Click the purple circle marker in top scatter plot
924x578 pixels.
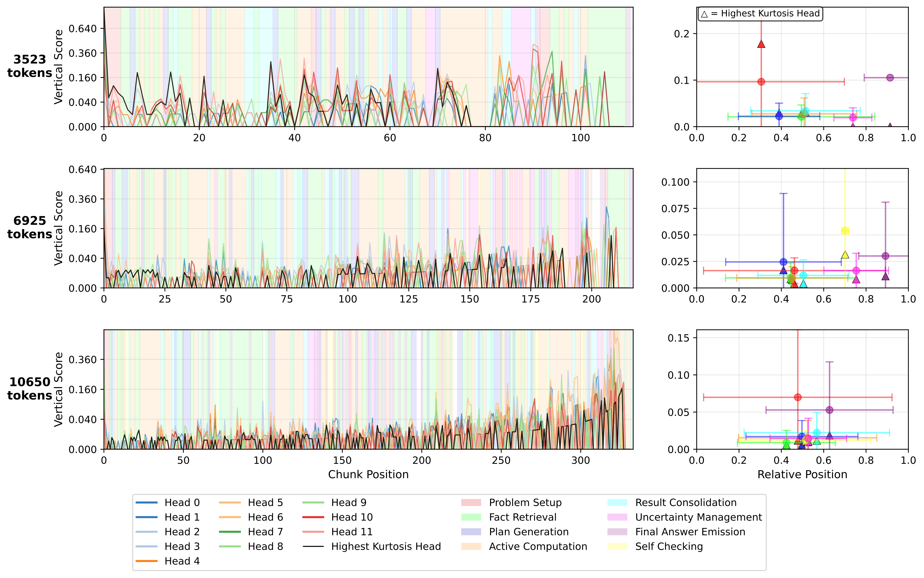890,78
